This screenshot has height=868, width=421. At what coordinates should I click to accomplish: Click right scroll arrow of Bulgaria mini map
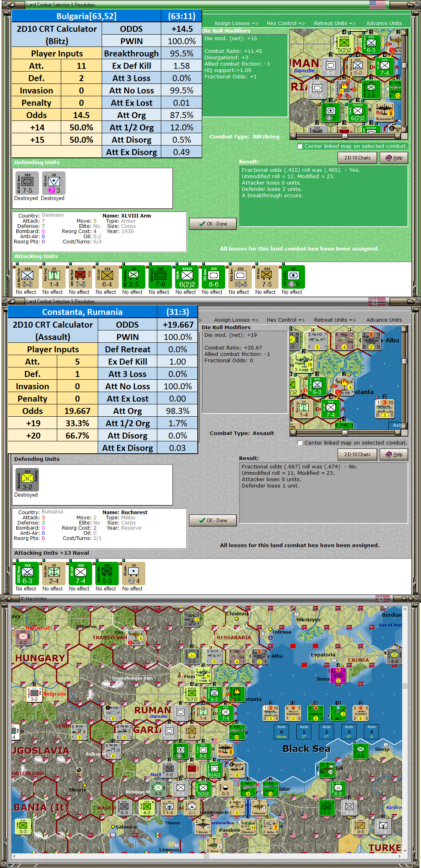click(398, 136)
